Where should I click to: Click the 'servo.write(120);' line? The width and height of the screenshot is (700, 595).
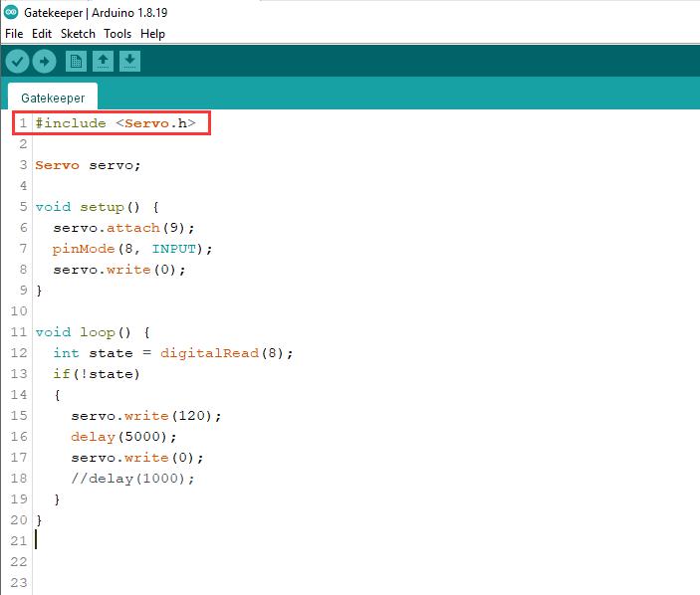click(x=146, y=416)
